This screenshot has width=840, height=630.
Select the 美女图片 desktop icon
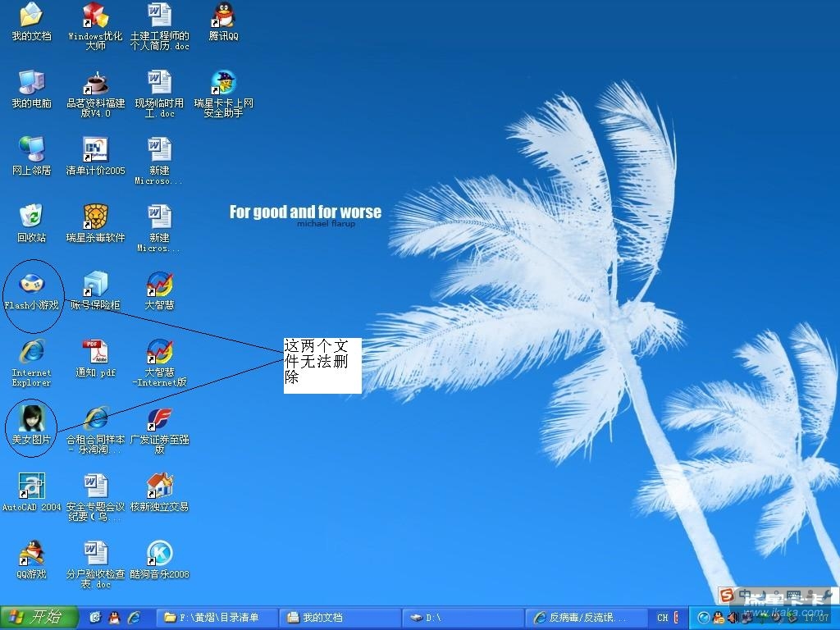coord(31,419)
